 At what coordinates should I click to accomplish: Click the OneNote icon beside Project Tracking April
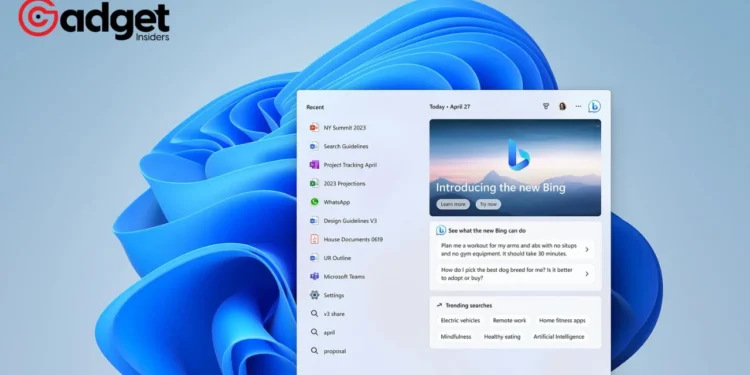pos(314,165)
